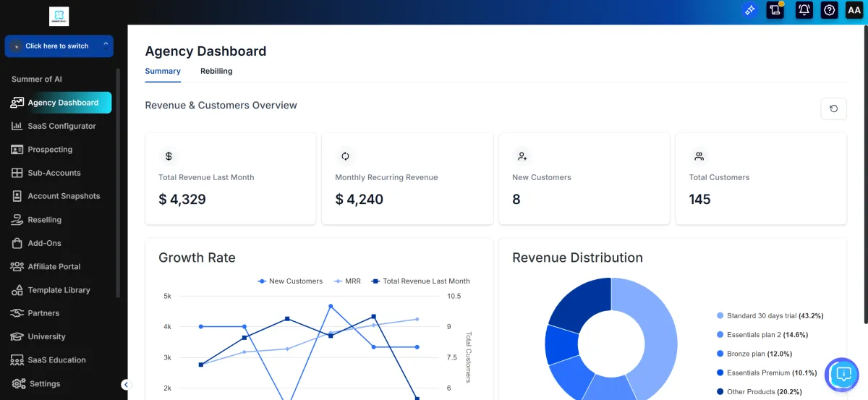868x400 pixels.
Task: Click the agency logo at top left
Action: pyautogui.click(x=59, y=16)
